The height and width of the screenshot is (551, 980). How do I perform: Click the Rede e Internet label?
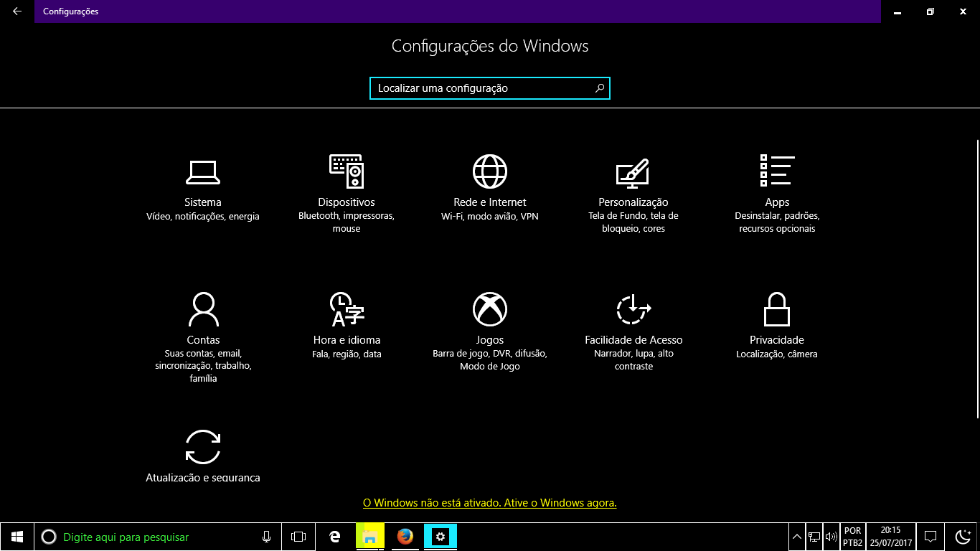tap(490, 202)
